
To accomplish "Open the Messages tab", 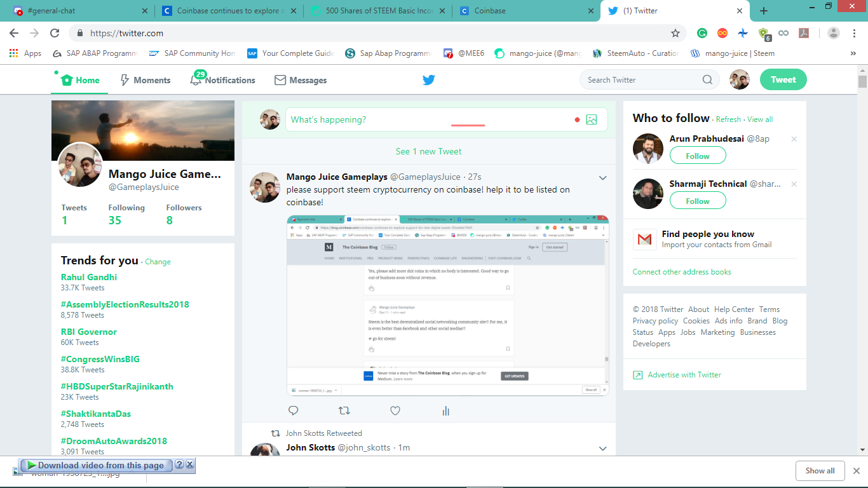I will (x=301, y=80).
